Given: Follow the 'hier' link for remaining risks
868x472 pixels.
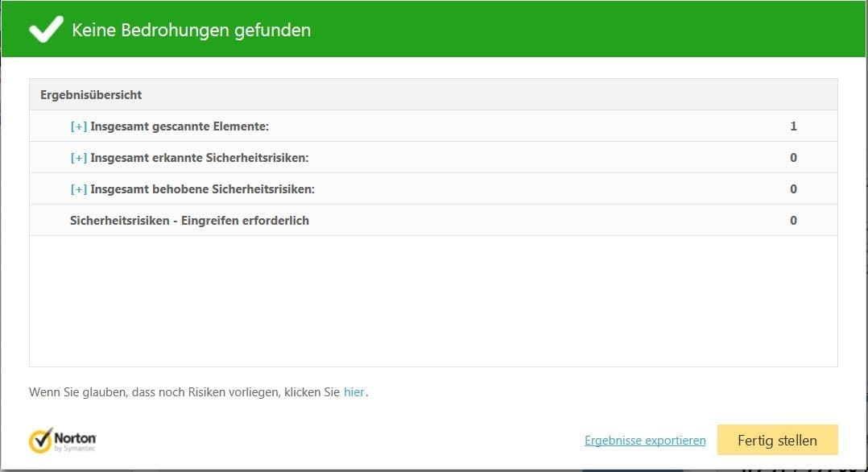Looking at the screenshot, I should pos(353,392).
